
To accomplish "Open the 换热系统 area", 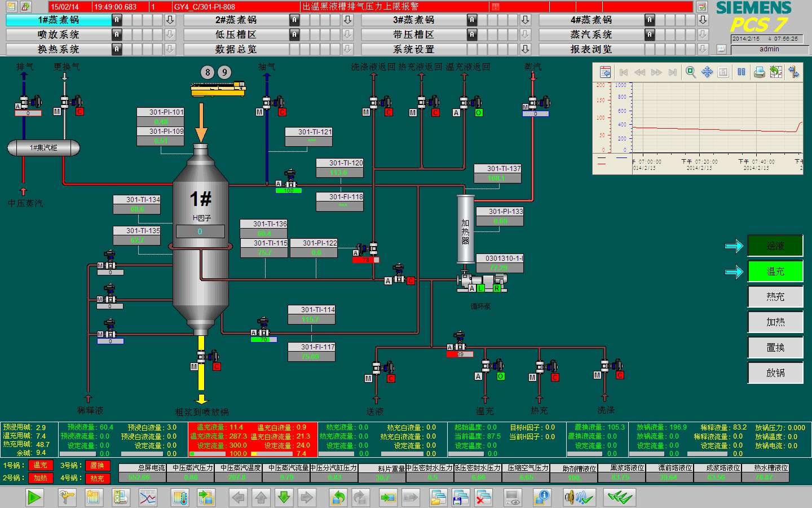I will click(58, 49).
